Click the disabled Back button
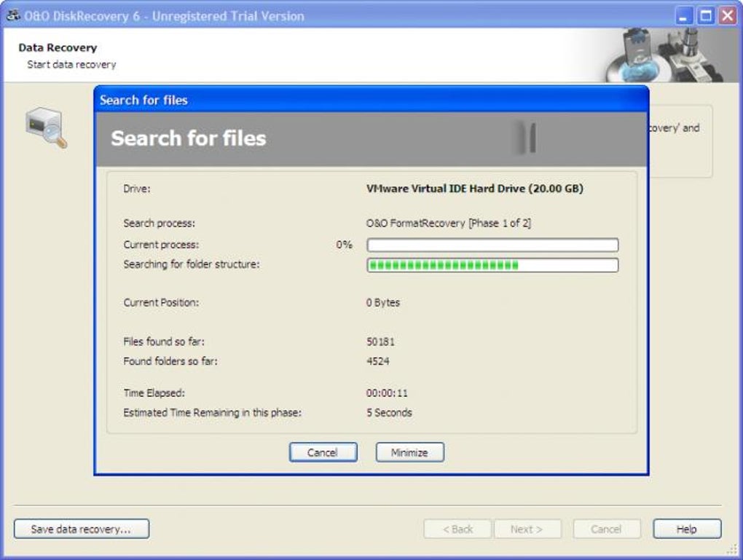 pos(457,529)
